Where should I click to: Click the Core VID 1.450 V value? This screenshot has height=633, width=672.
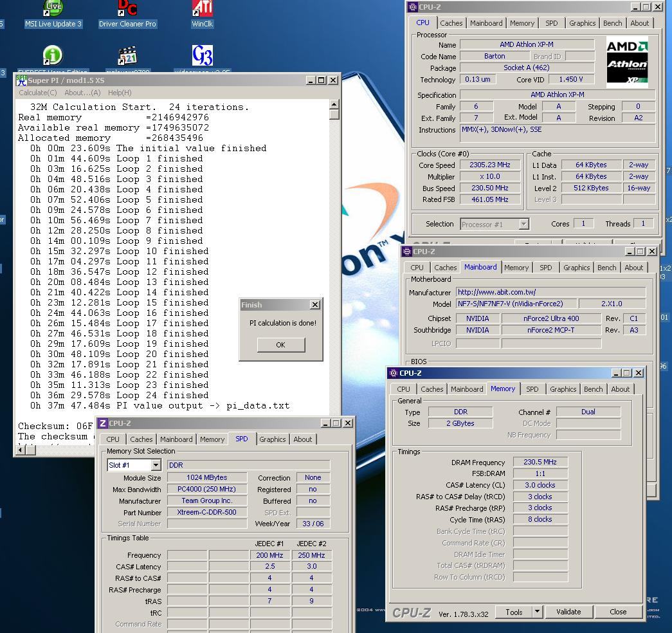tap(571, 79)
